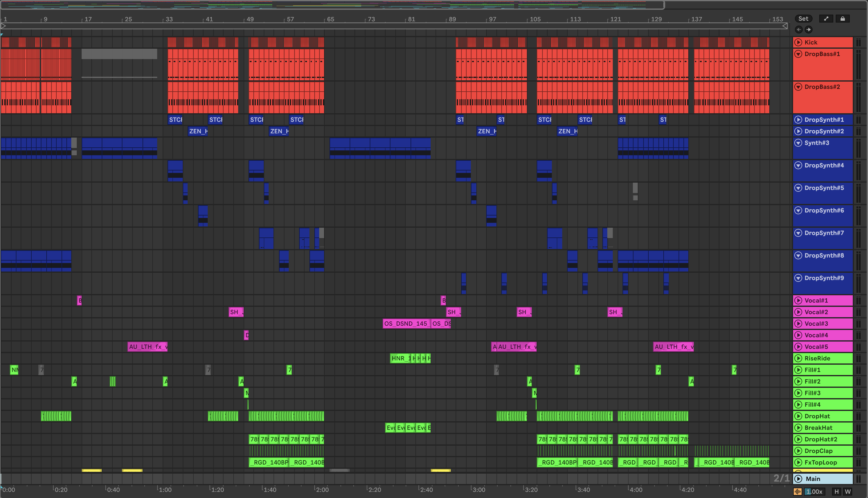This screenshot has width=868, height=498.
Task: Click the Kick track play icon
Action: click(798, 42)
